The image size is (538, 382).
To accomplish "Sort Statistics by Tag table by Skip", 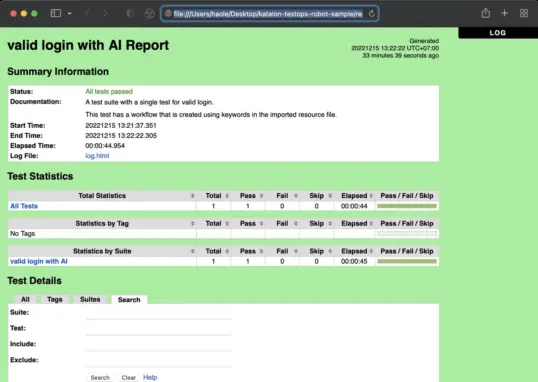I will (316, 223).
